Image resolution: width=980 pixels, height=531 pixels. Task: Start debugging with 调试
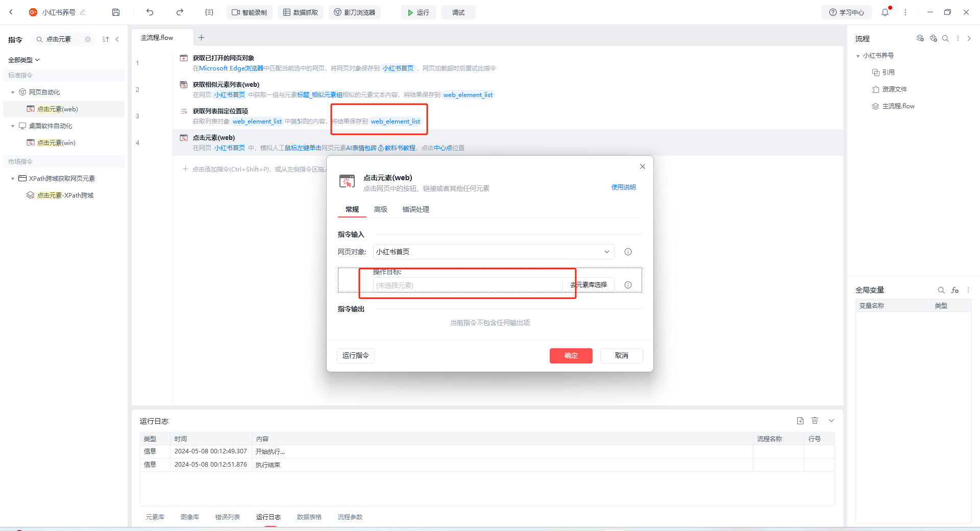[458, 12]
